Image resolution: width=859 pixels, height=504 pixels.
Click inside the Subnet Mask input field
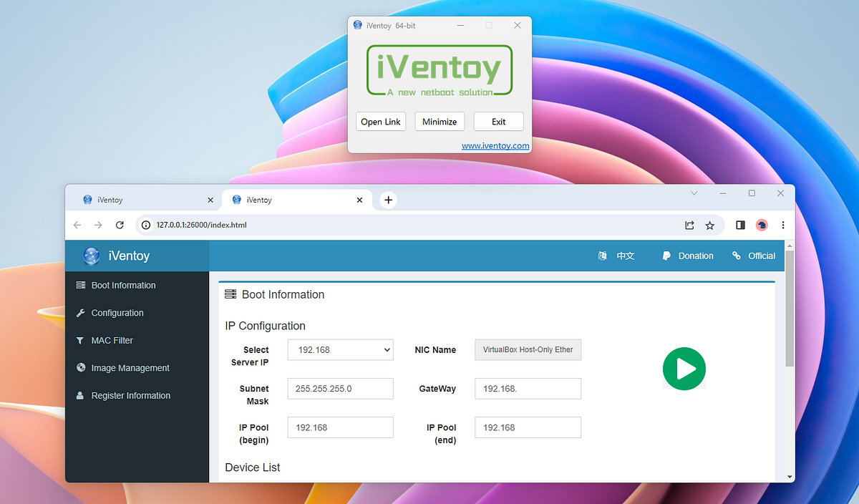(x=340, y=388)
